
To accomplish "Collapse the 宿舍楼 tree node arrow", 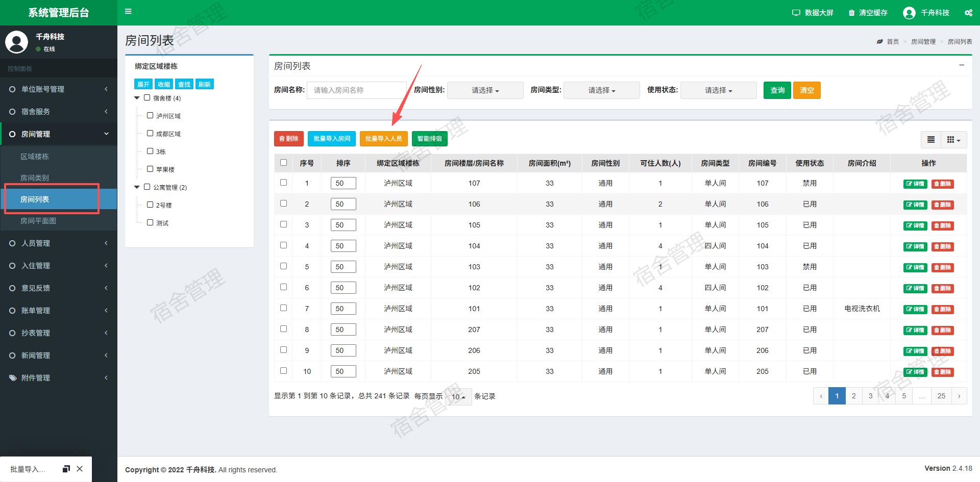I will point(137,98).
